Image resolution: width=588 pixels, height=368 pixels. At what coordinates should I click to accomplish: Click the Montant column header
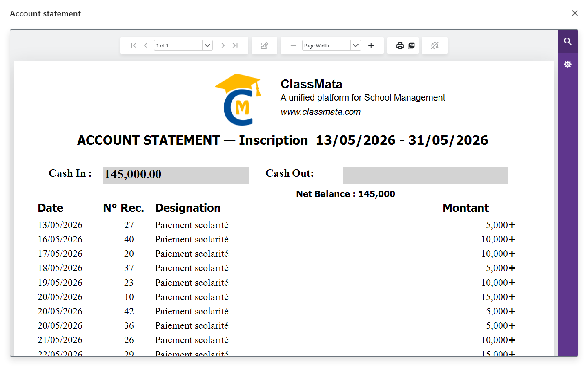(465, 208)
